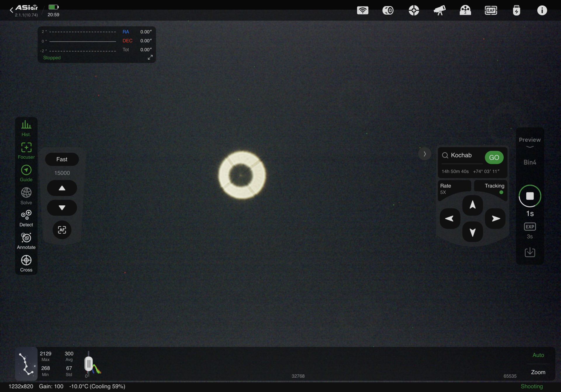
Task: Enable Auto histogram stretch
Action: (538, 355)
